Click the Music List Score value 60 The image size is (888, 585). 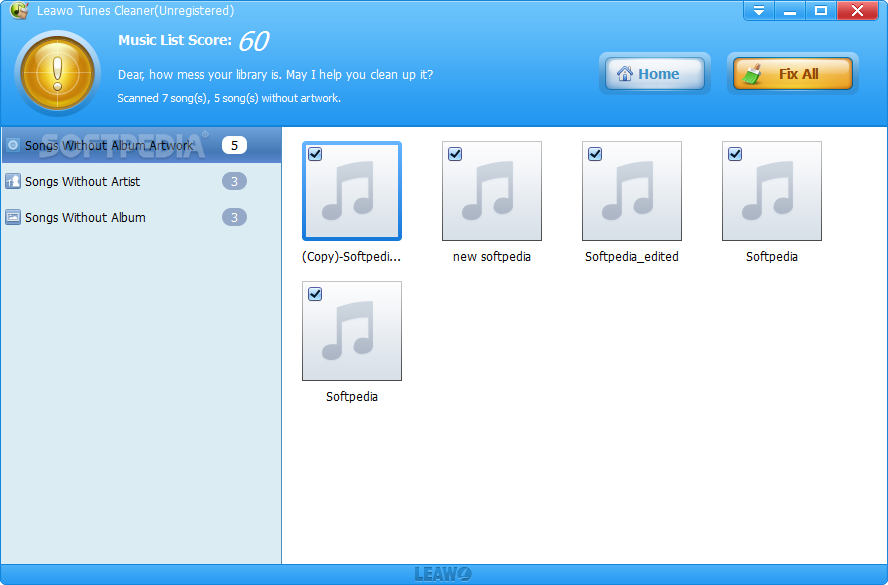pos(253,41)
